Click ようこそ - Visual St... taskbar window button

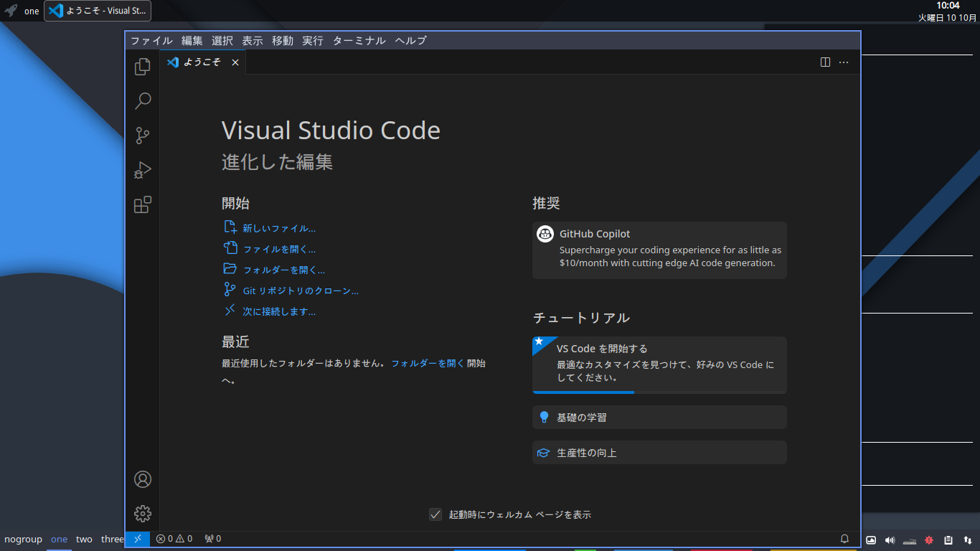[98, 11]
